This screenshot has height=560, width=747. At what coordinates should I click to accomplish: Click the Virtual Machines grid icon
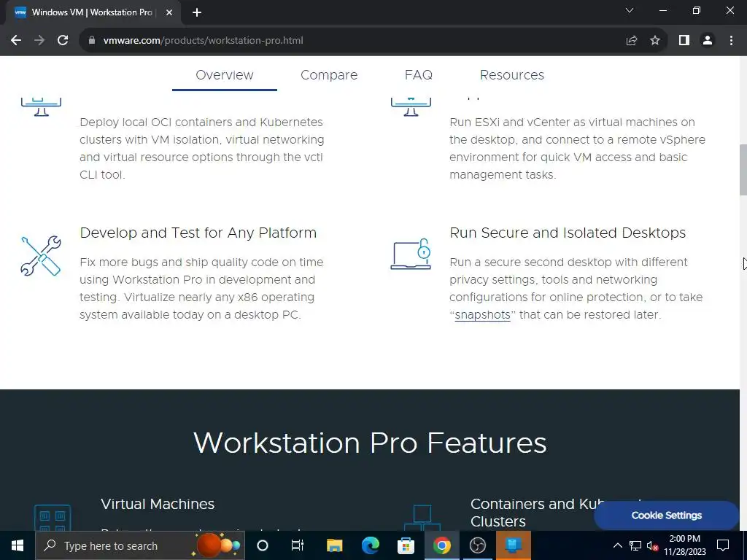pos(53,518)
